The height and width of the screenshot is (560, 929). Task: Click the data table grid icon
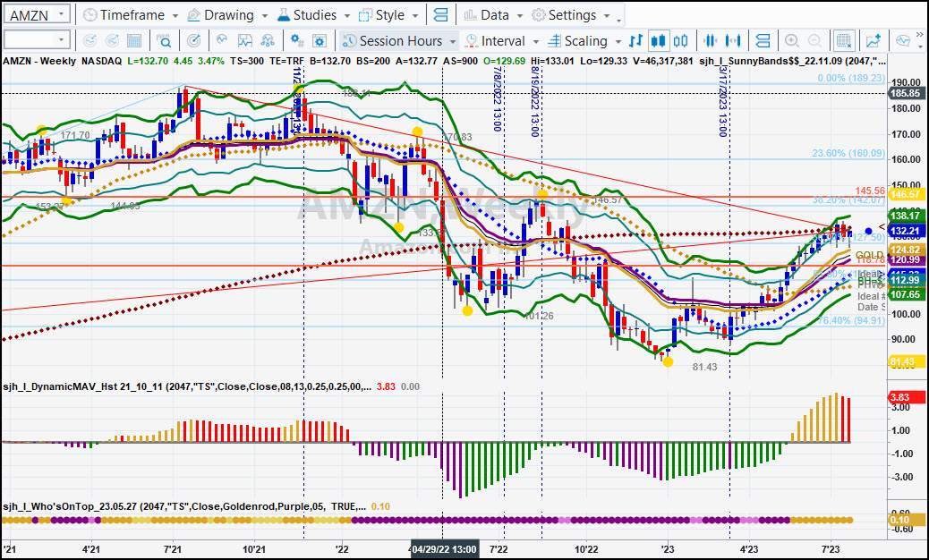134,40
